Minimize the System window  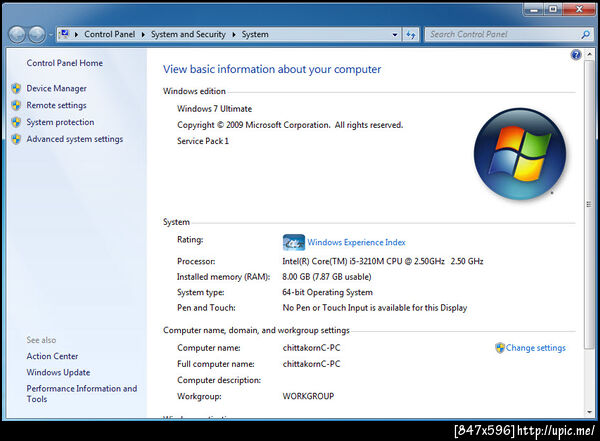(534, 10)
